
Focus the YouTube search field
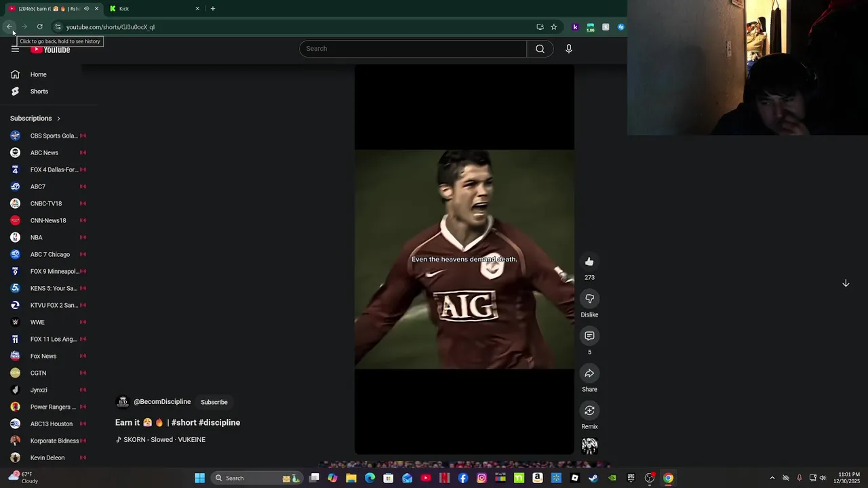(413, 49)
